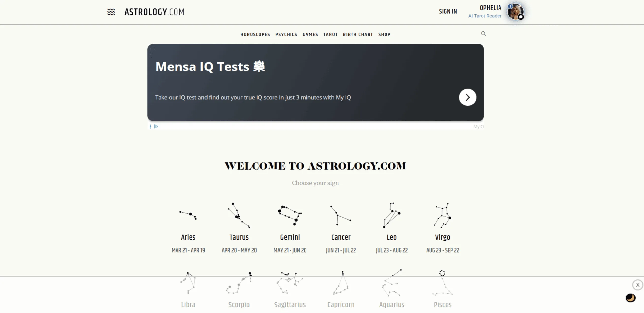The image size is (644, 313).
Task: Open the HOROSCOPES menu
Action: click(255, 34)
